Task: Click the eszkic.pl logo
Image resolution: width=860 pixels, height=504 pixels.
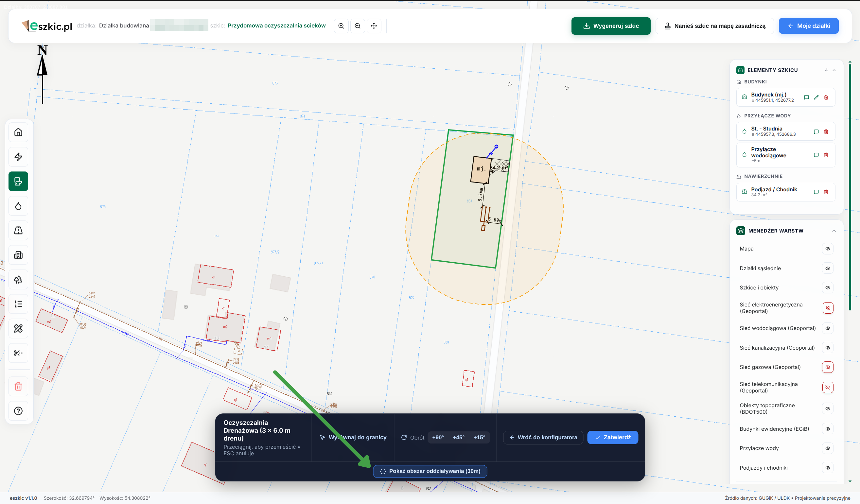Action: click(47, 26)
